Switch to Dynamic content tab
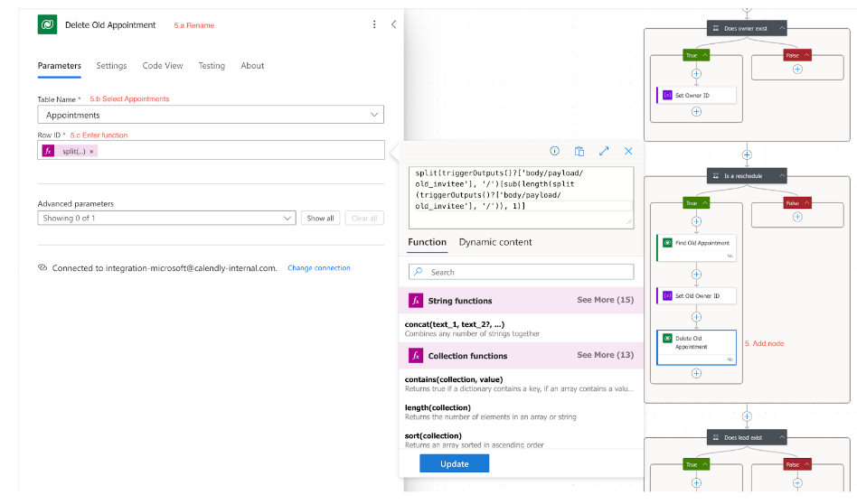Screen dimensions: 857x504 pyautogui.click(x=494, y=242)
